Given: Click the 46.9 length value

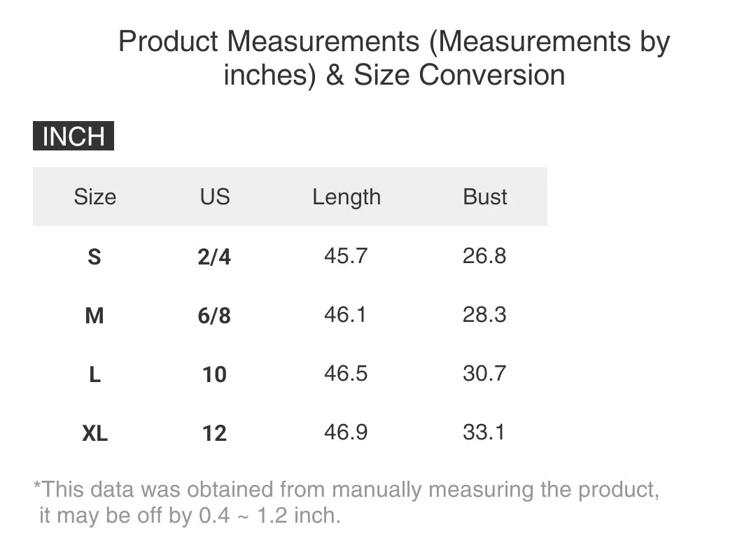Looking at the screenshot, I should click(x=346, y=432).
